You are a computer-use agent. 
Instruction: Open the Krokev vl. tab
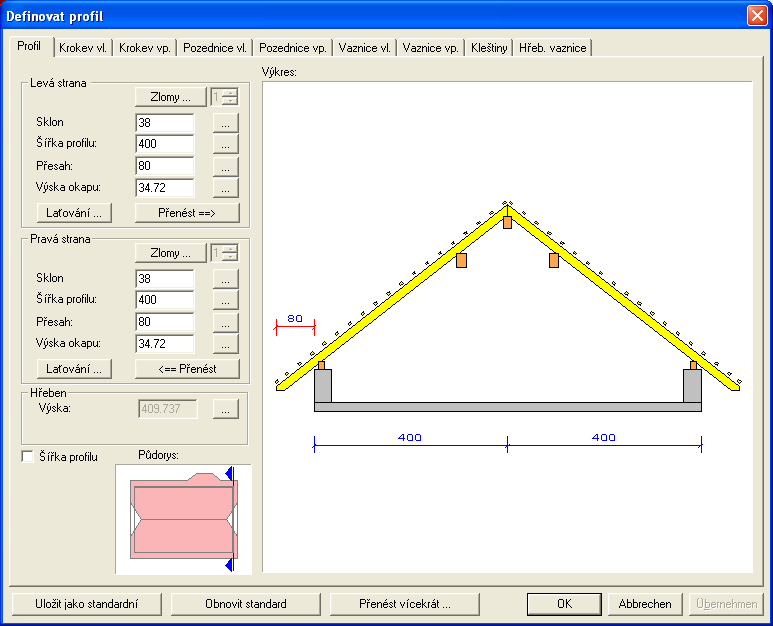tap(83, 48)
